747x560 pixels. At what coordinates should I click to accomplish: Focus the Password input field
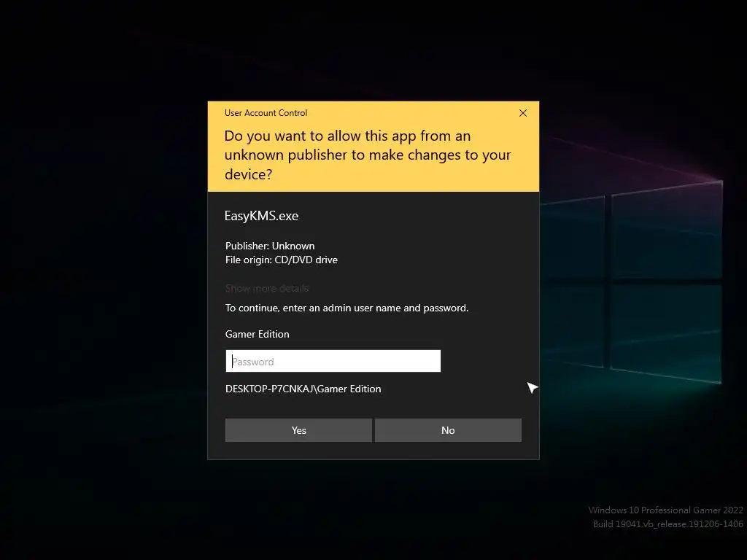[333, 361]
